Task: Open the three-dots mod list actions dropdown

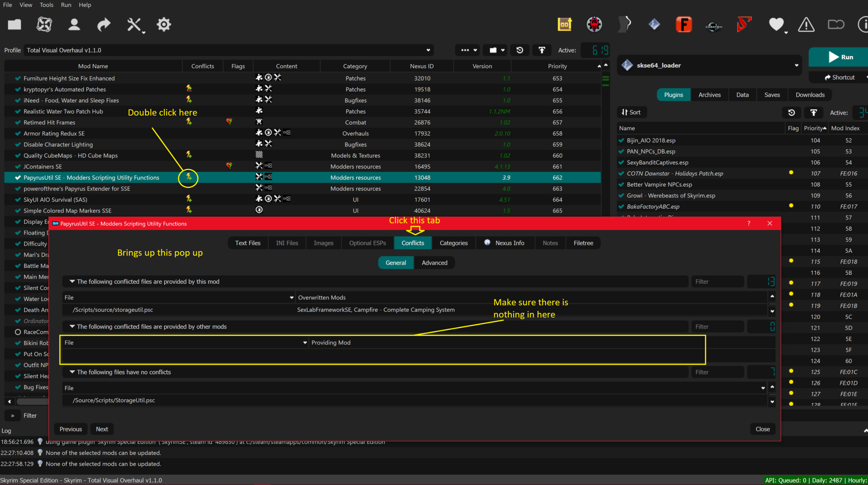Action: [x=468, y=50]
